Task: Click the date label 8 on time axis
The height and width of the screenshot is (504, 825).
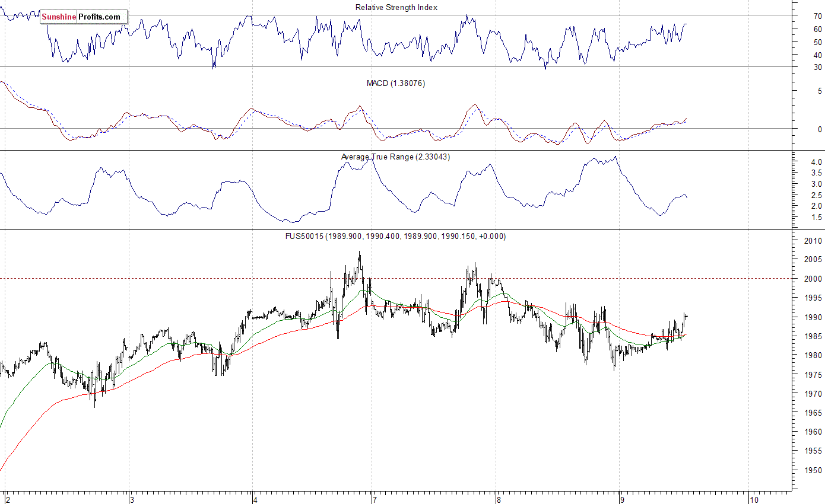Action: tap(499, 499)
